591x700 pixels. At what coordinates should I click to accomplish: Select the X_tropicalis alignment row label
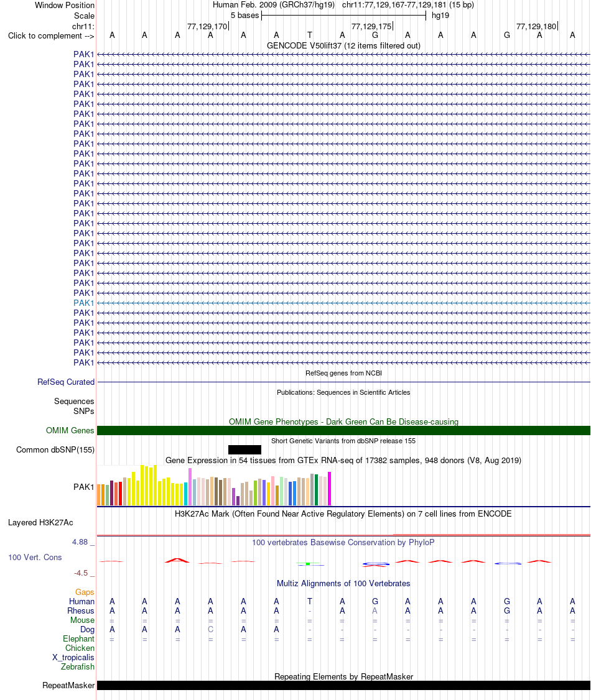(x=73, y=658)
